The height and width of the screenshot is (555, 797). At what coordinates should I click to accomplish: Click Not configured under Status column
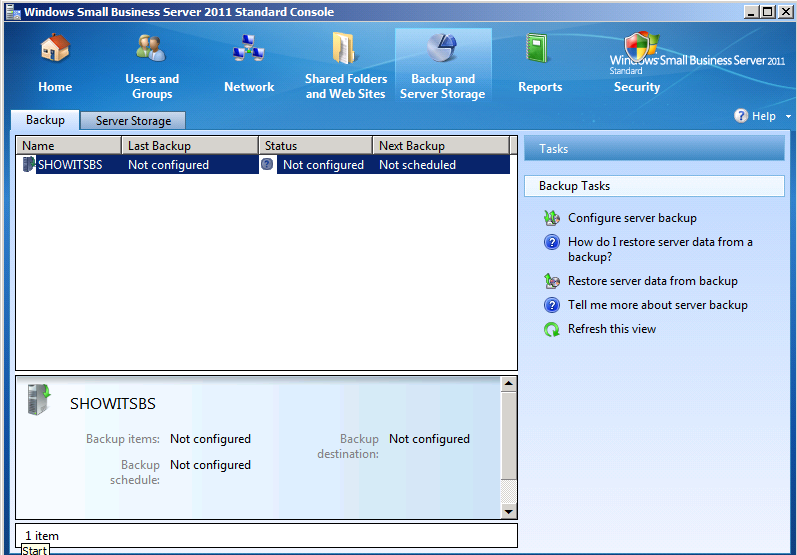[x=323, y=165]
